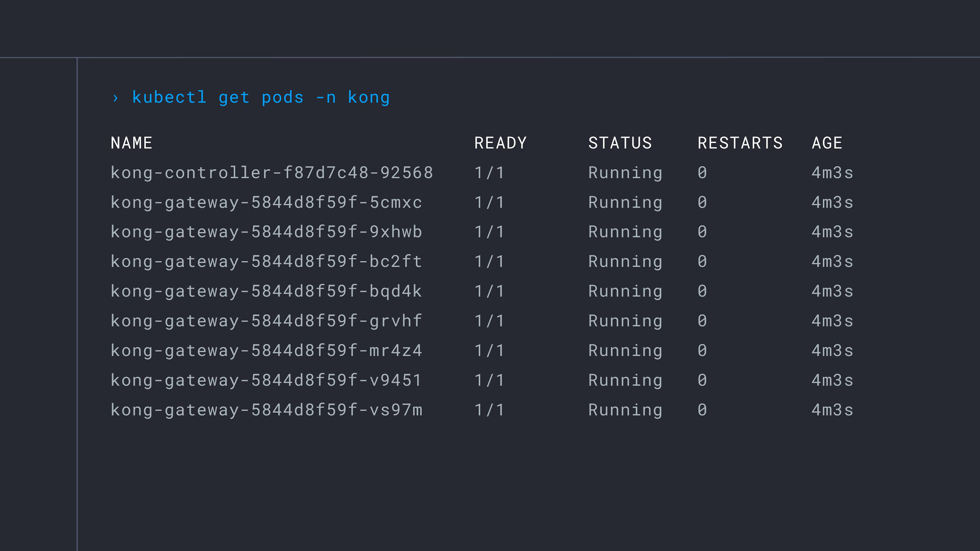Viewport: 980px width, 551px height.
Task: Select pod kong-gateway-5844d8f59f-bc2ft
Action: coord(266,262)
